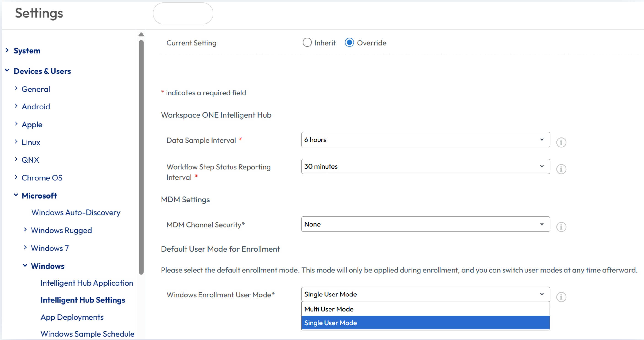
Task: Open Linux settings item
Action: (31, 142)
